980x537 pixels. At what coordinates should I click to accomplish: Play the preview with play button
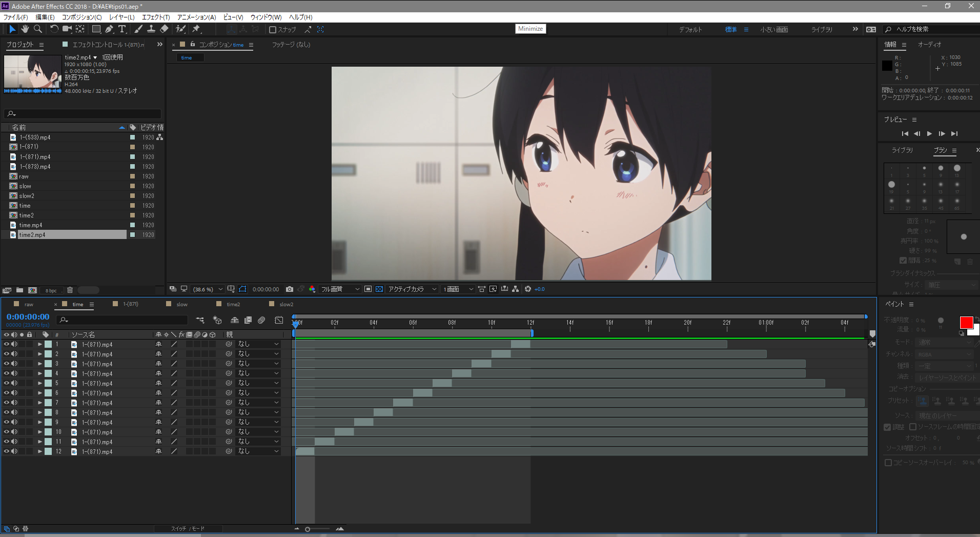pos(929,133)
